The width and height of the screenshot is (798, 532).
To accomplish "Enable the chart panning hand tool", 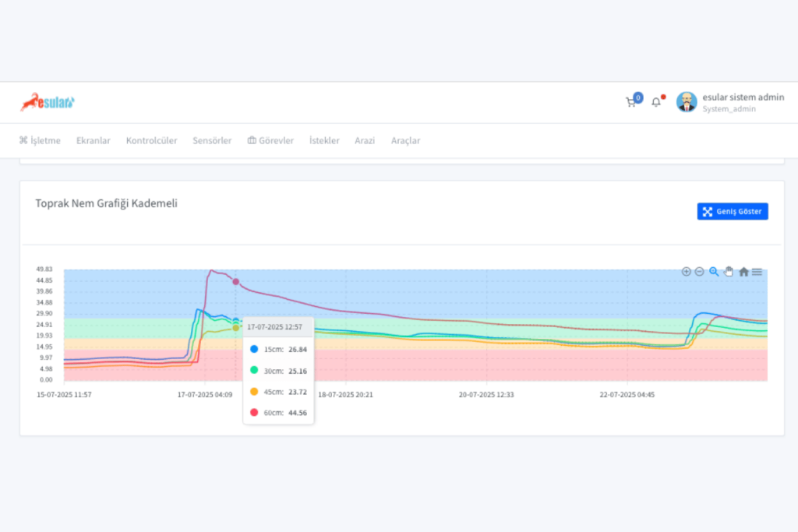I will [729, 272].
